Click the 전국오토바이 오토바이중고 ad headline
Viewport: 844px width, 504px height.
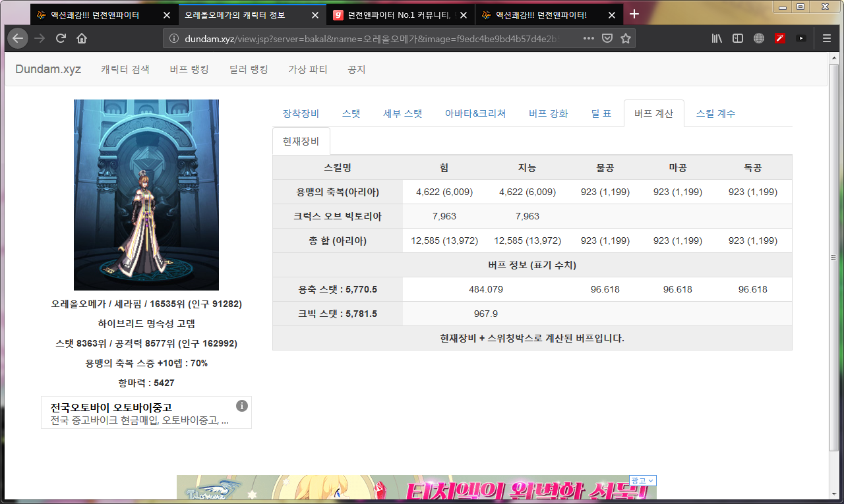(111, 407)
